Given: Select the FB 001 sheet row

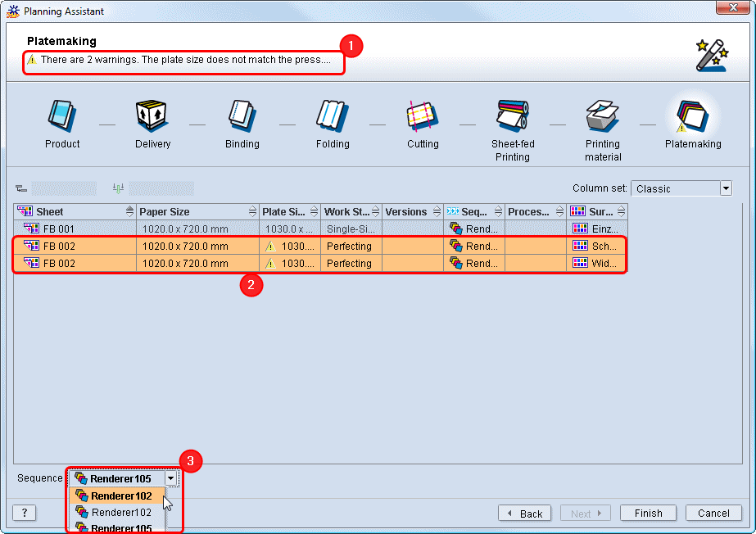Looking at the screenshot, I should [74, 229].
